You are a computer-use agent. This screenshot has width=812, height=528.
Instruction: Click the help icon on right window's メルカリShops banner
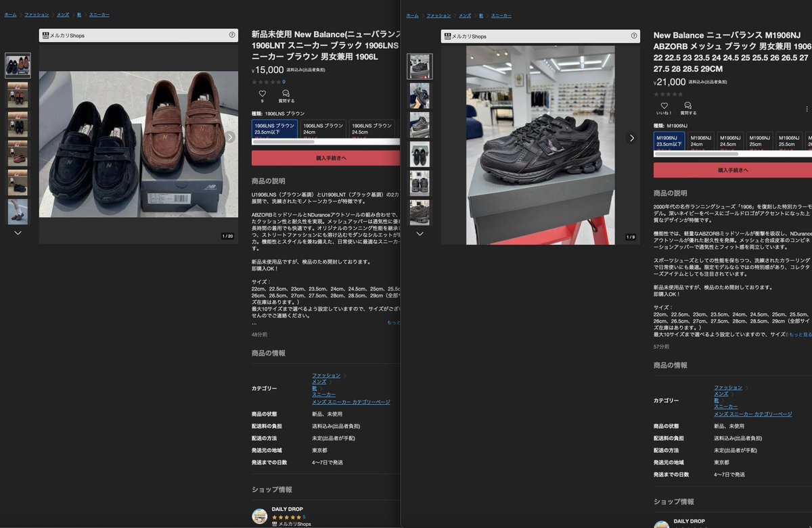(x=633, y=36)
